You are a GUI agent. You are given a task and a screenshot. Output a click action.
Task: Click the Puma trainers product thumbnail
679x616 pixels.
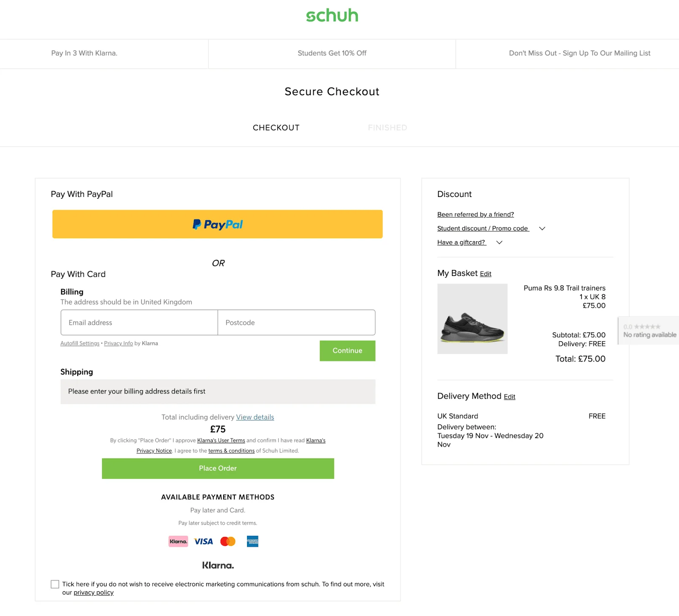(472, 318)
